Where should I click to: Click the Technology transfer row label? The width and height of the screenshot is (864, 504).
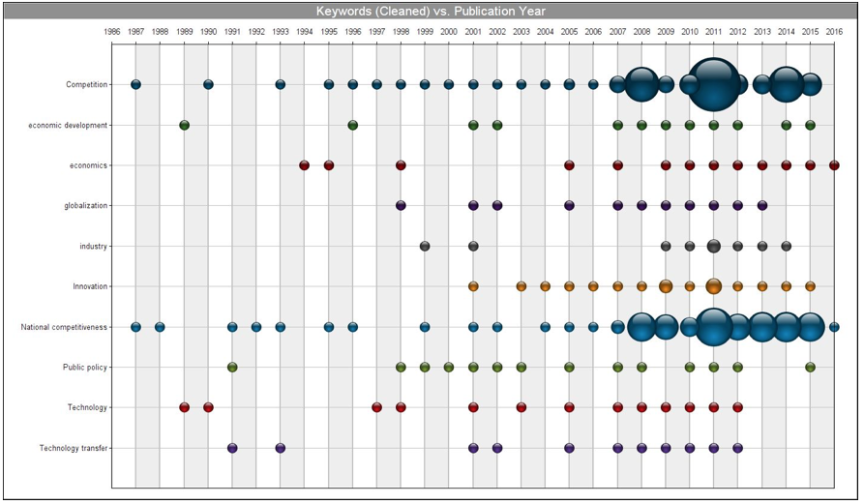(x=74, y=448)
